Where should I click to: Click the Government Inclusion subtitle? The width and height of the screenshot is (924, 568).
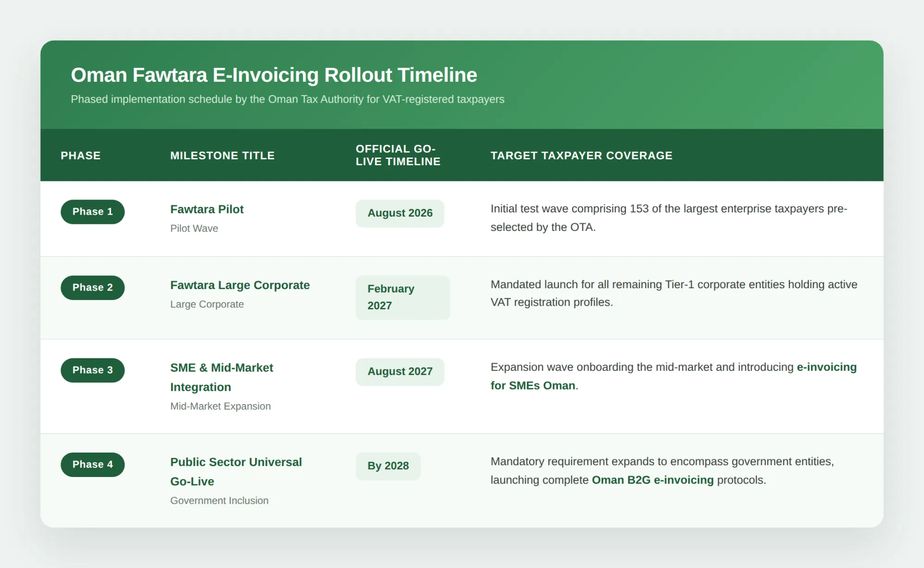click(x=219, y=501)
